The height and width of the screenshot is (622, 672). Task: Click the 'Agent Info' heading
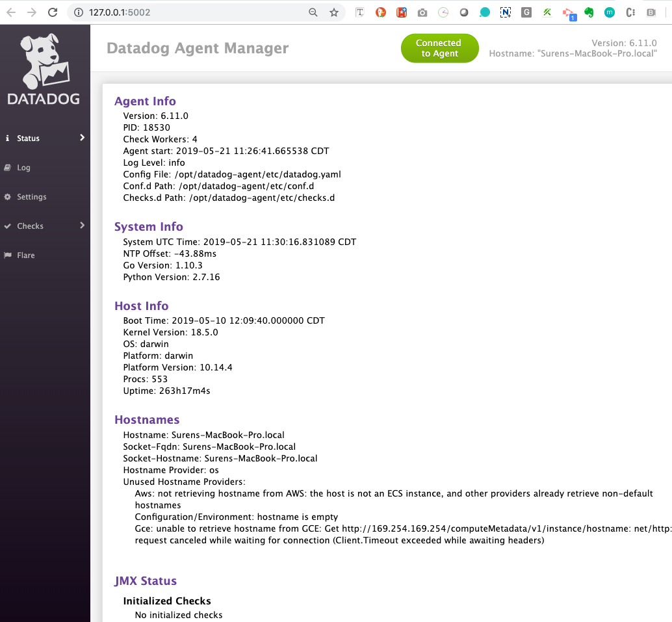pos(146,101)
